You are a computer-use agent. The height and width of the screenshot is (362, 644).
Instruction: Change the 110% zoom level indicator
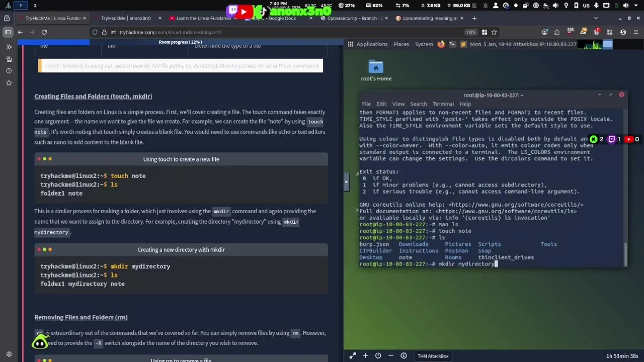click(470, 32)
